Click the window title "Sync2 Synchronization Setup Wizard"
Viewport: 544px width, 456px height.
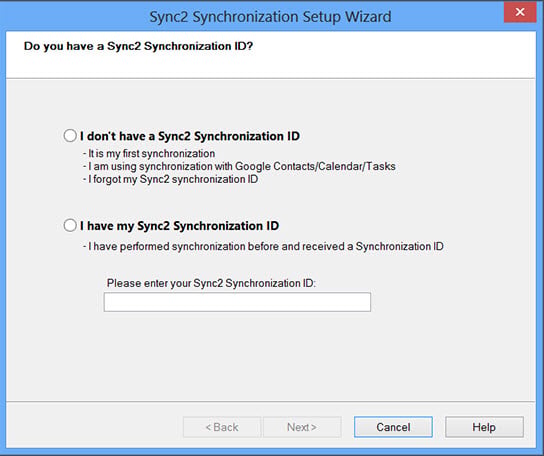[270, 17]
